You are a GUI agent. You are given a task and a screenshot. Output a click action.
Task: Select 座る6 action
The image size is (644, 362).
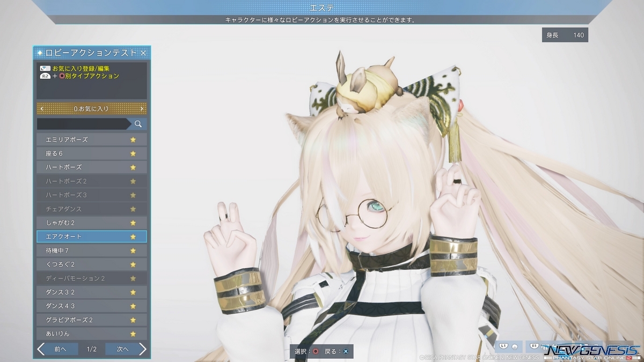click(x=92, y=153)
